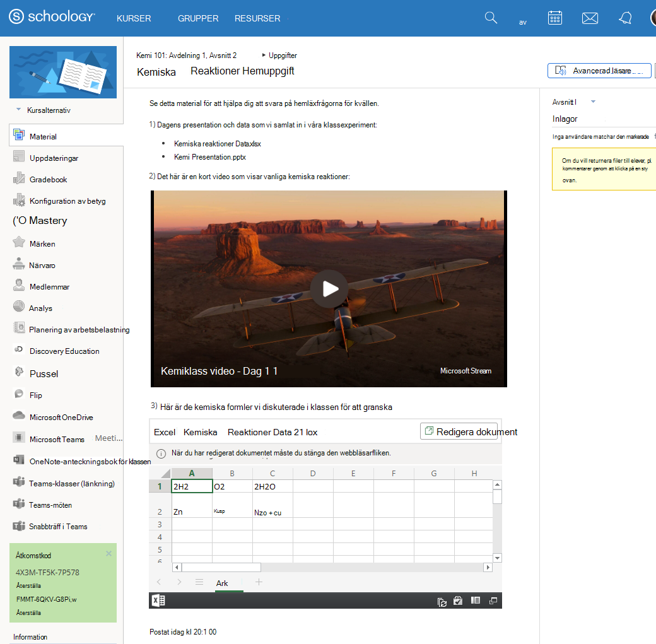Add a new sheet with plus

[259, 582]
